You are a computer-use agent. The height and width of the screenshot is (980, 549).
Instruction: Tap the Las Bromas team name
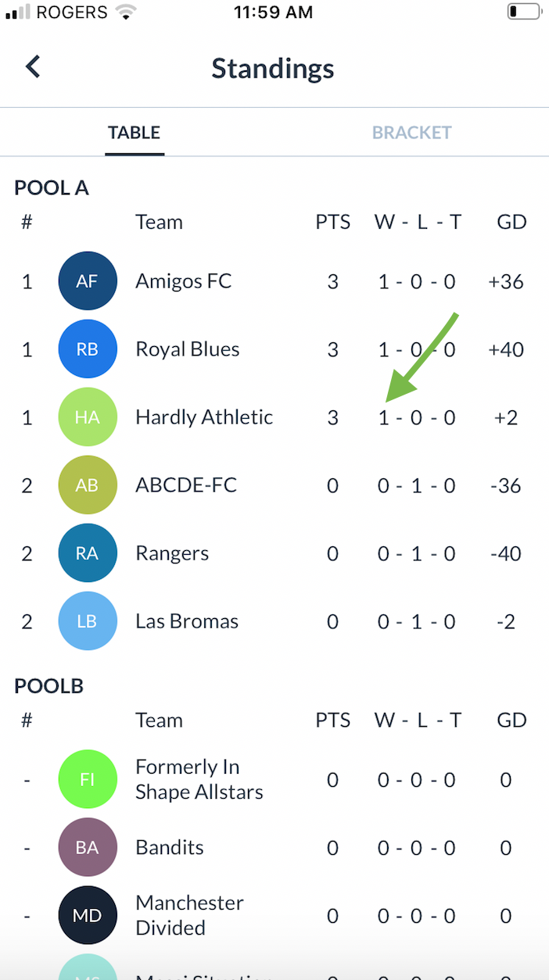pyautogui.click(x=187, y=621)
